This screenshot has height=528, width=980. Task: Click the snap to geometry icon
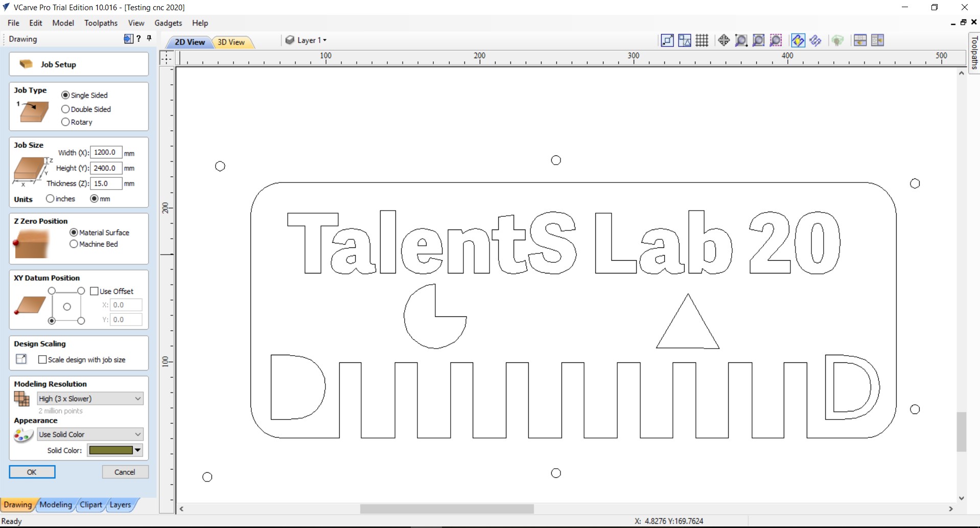coord(667,40)
